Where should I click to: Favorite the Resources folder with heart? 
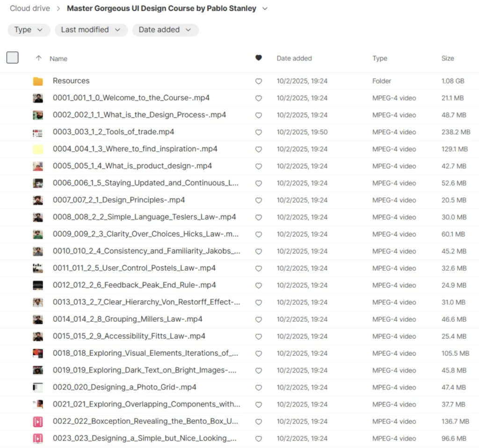coord(258,81)
